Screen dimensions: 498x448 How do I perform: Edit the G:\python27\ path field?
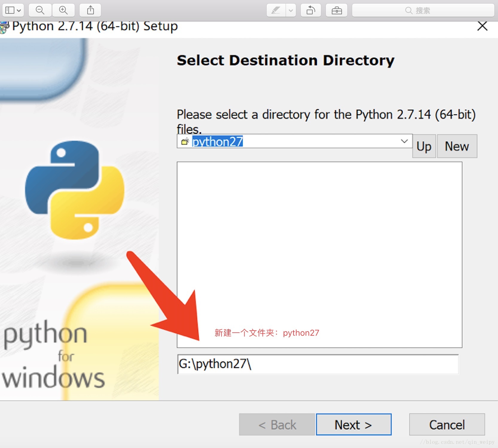click(x=318, y=364)
